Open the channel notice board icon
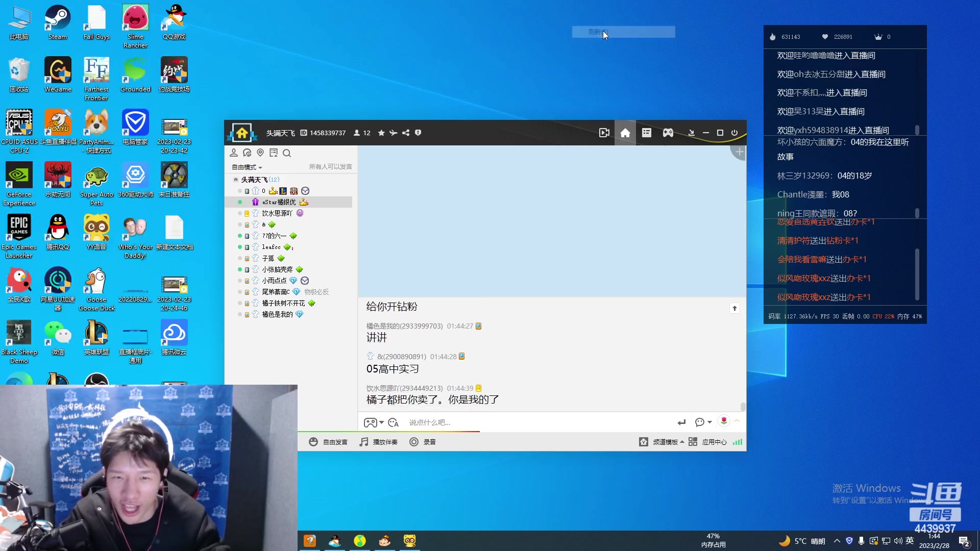Viewport: 980px width, 551px height. [274, 153]
